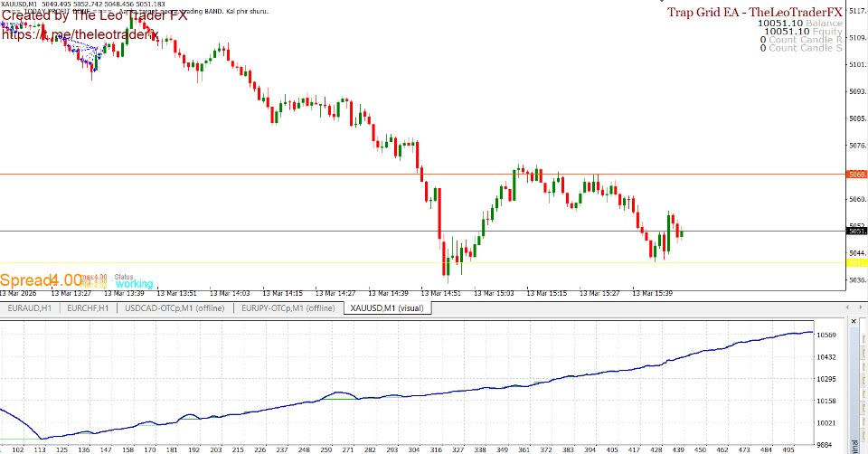The width and height of the screenshot is (868, 454).
Task: Click the 10051.10 Equity readout
Action: (x=803, y=32)
